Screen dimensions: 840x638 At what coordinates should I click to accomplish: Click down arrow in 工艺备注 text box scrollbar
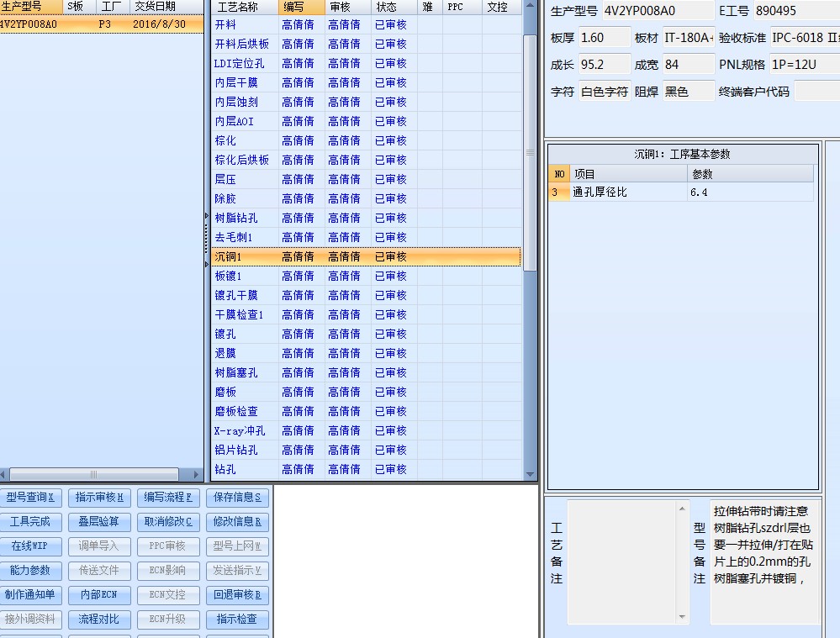click(682, 617)
